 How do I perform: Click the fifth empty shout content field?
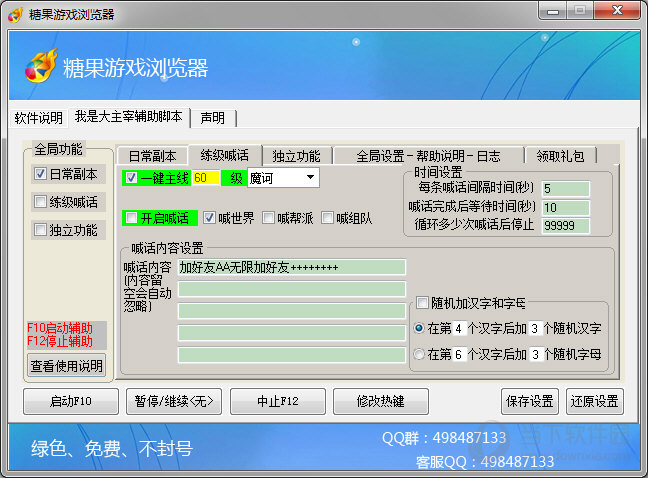[x=292, y=355]
